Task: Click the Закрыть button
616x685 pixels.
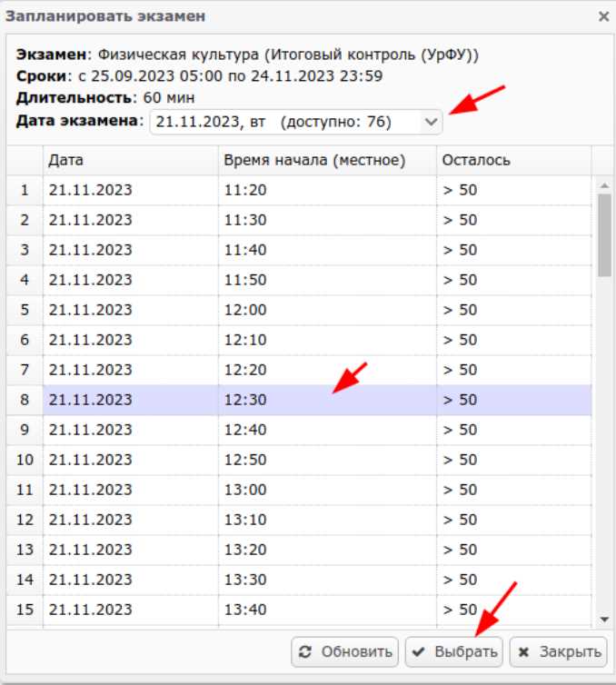Action: tap(559, 651)
